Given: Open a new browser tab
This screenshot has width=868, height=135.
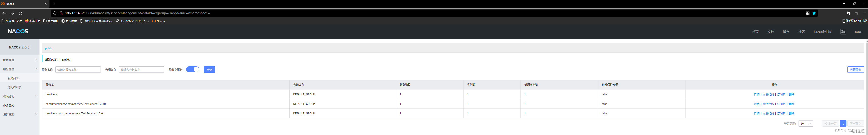Looking at the screenshot, I should [54, 4].
